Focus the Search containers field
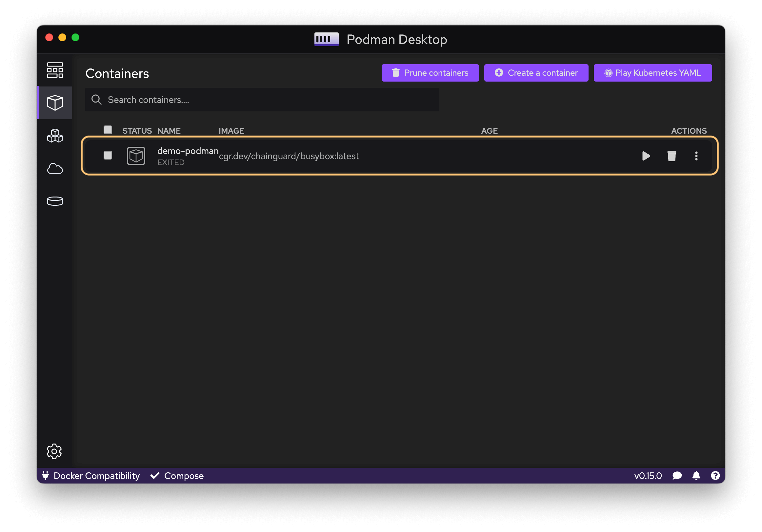Screen dimensions: 762x532 (x=262, y=100)
